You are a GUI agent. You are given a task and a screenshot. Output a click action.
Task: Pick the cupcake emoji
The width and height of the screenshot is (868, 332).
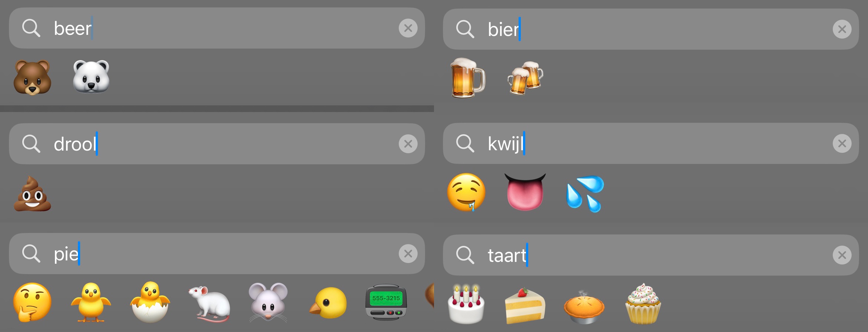click(643, 304)
